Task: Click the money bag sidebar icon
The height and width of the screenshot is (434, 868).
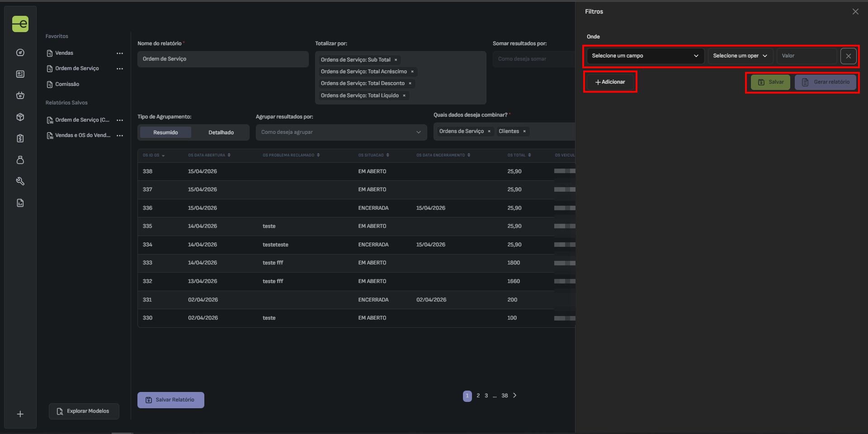Action: [20, 160]
